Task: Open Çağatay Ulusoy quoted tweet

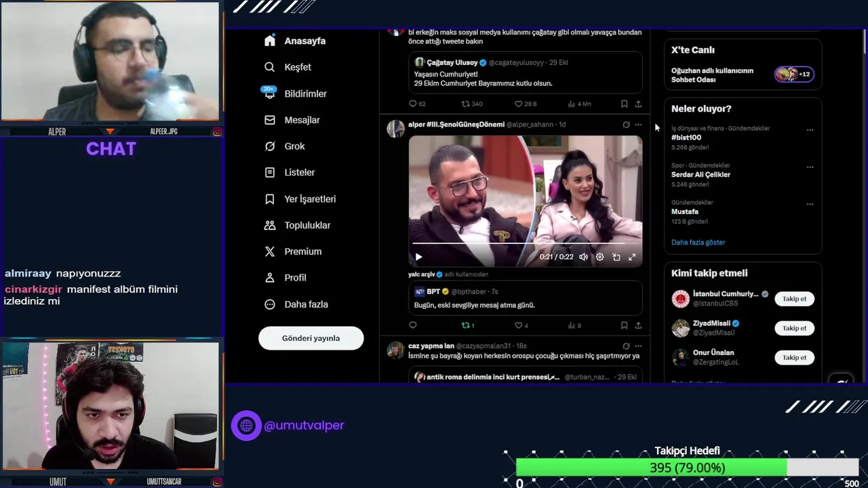Action: click(x=526, y=73)
